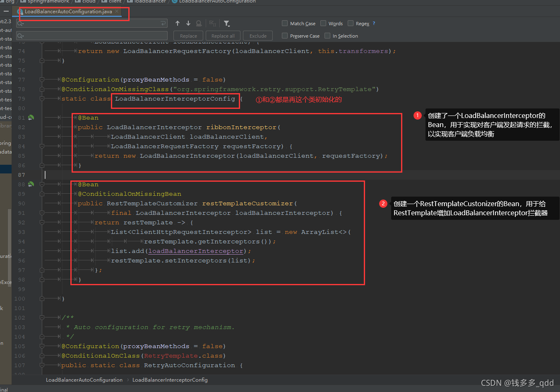Screen dimensions: 560x392
Task: Collapse fold marker at line 105
Action: click(42, 346)
